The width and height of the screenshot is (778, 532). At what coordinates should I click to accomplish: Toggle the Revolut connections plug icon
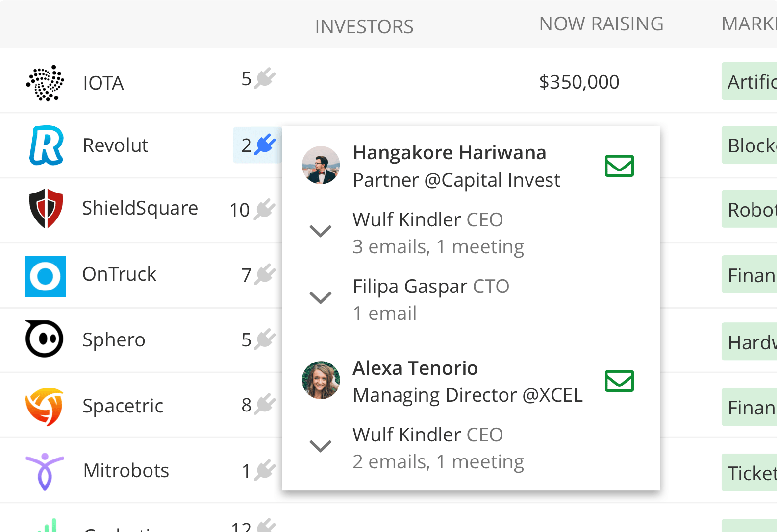click(265, 145)
